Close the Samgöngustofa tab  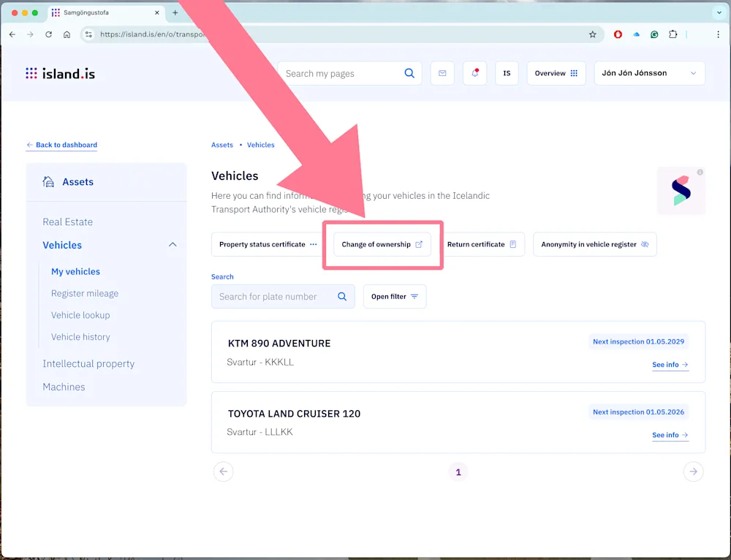click(x=157, y=12)
